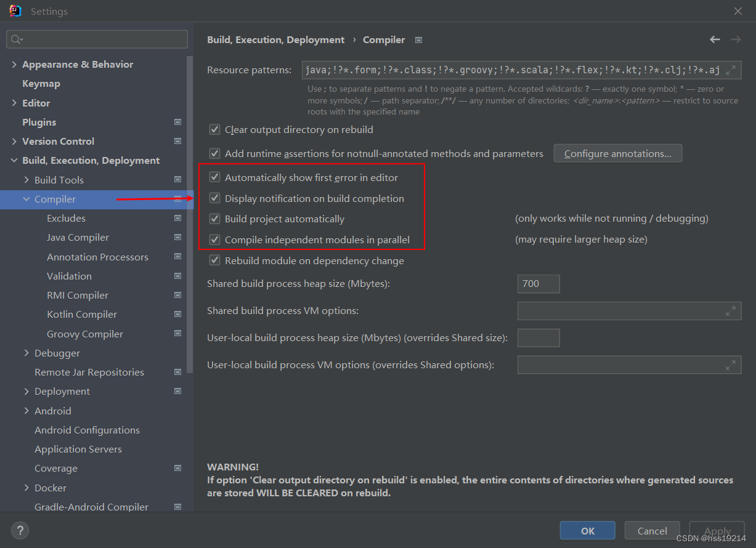756x548 pixels.
Task: Select Annotation Processors in the tree
Action: coord(97,257)
